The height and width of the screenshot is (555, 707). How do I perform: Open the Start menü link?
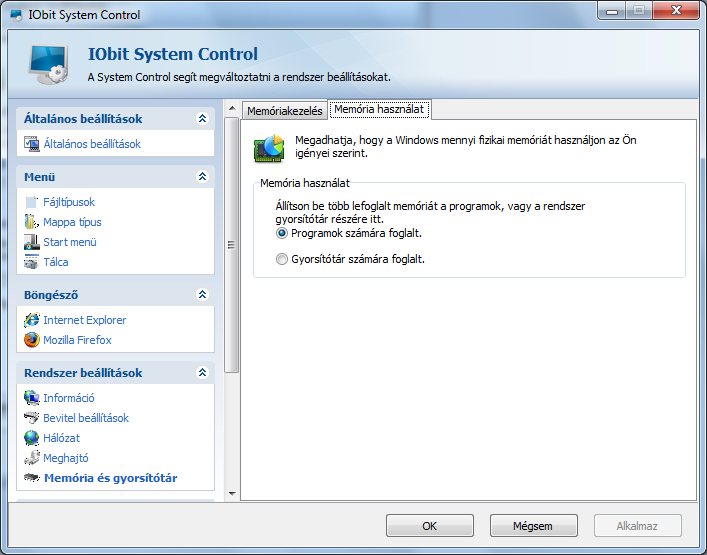click(x=70, y=242)
